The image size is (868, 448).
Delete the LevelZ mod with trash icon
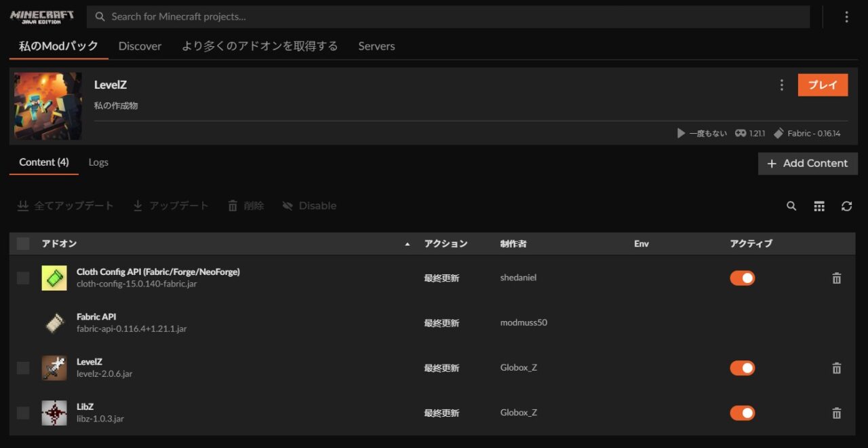point(836,368)
